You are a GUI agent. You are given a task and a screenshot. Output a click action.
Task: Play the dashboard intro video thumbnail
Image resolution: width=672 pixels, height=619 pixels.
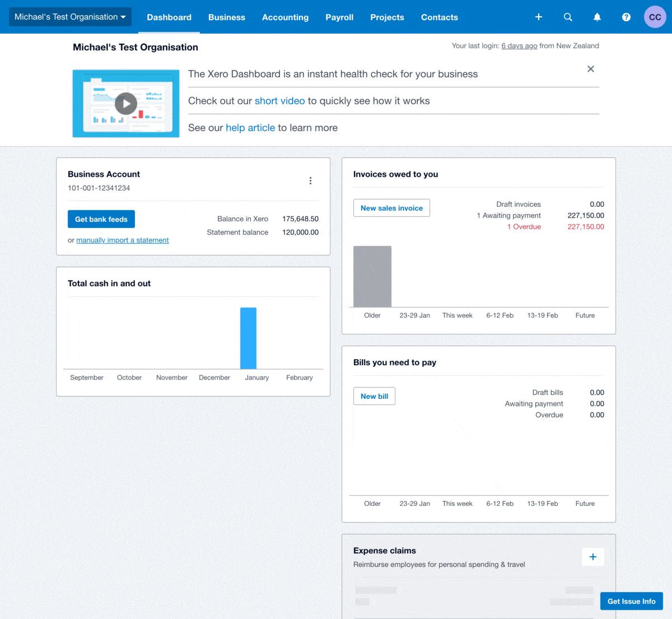pos(126,104)
